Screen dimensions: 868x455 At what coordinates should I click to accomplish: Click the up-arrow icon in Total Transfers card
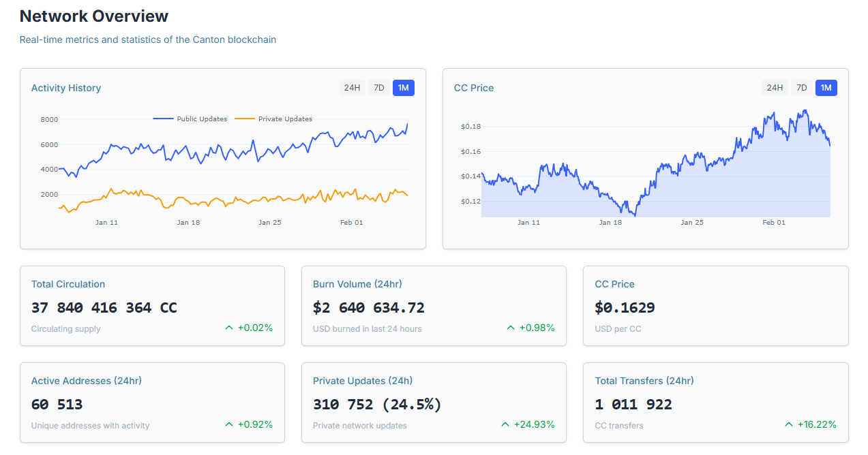pyautogui.click(x=790, y=424)
